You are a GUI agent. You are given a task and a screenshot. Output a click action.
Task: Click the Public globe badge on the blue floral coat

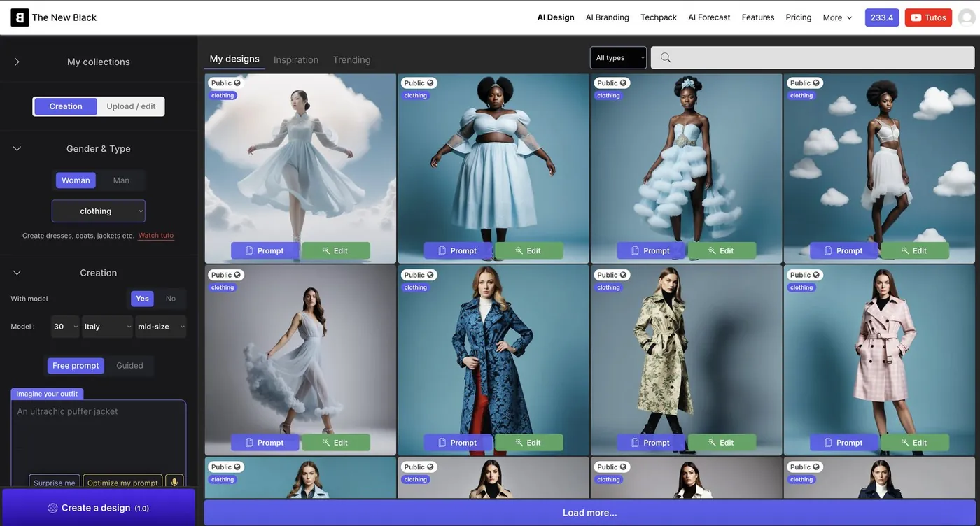pyautogui.click(x=418, y=275)
